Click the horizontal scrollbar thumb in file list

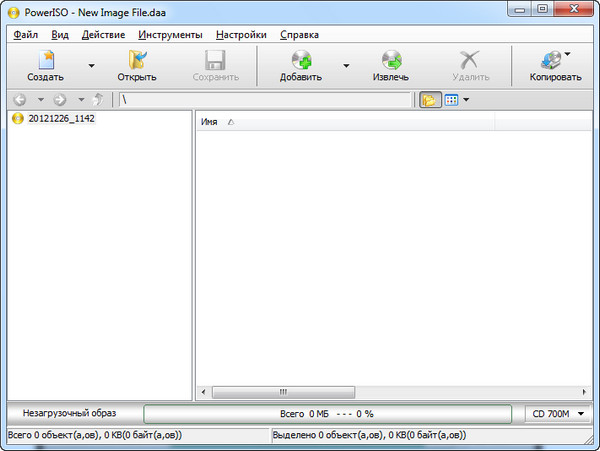pos(283,392)
